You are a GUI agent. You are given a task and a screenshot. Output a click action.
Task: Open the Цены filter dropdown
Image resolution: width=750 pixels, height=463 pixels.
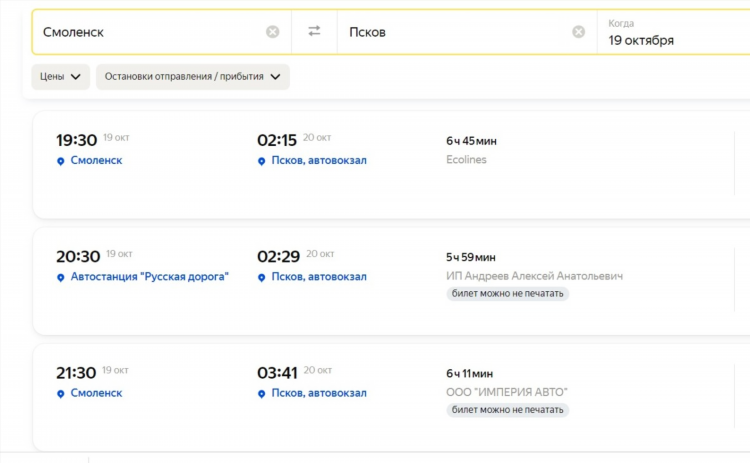pyautogui.click(x=60, y=77)
